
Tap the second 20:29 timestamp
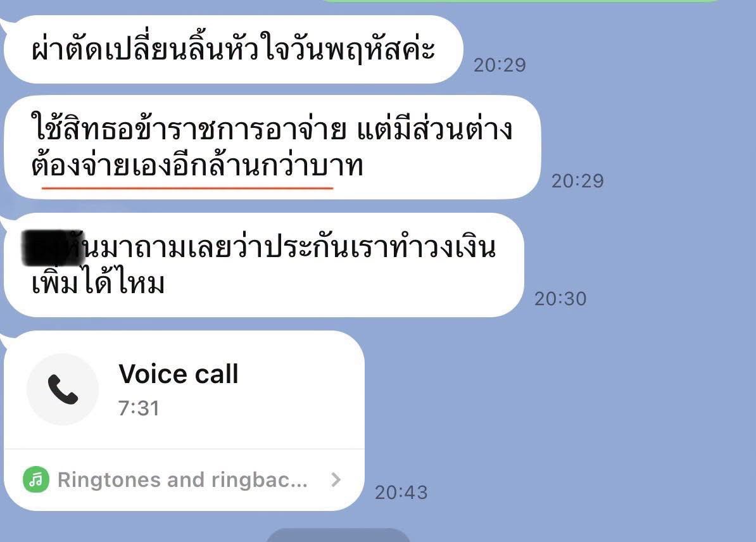pyautogui.click(x=577, y=181)
